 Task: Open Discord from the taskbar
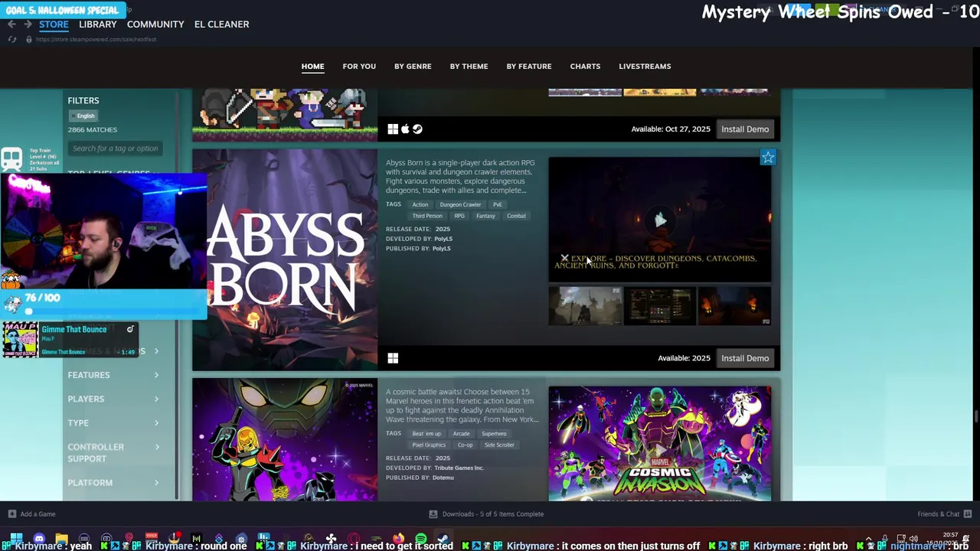tap(39, 539)
